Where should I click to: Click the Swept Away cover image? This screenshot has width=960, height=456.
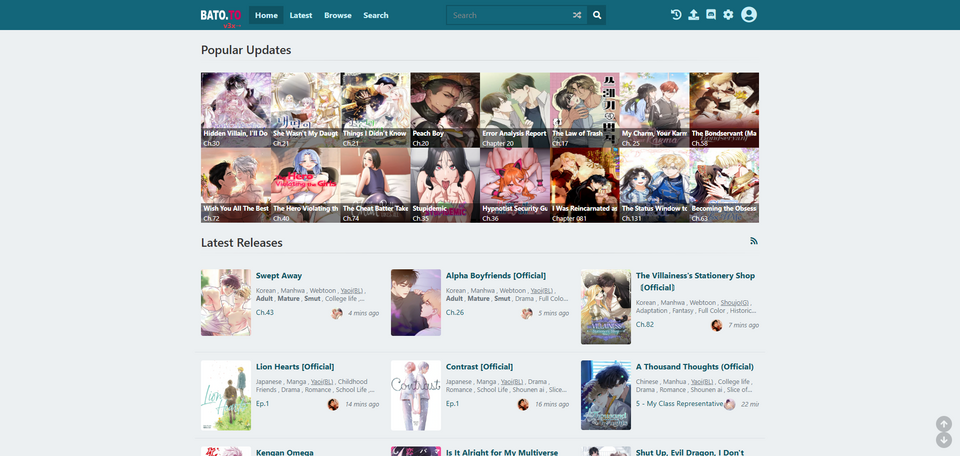pos(226,302)
